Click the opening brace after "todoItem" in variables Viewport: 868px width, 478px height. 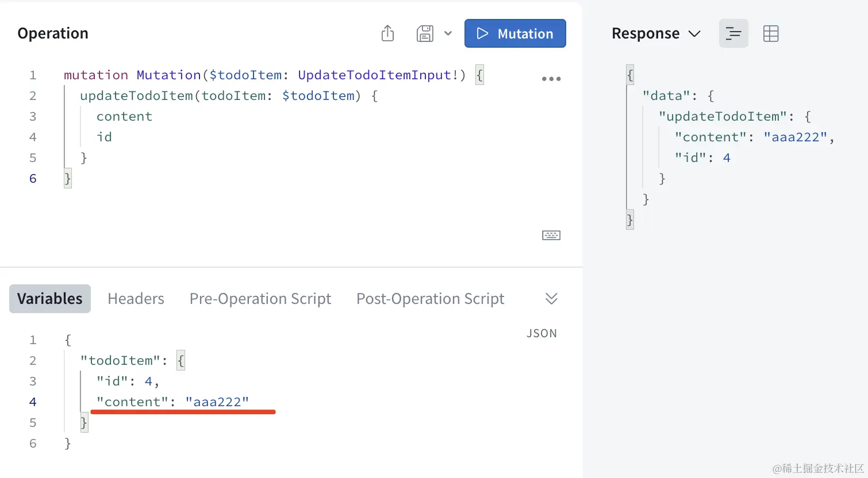tap(180, 360)
